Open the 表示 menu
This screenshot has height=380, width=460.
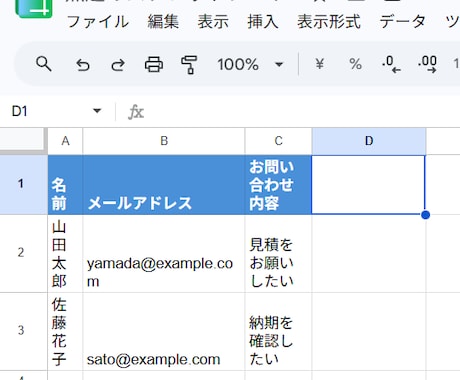[213, 22]
